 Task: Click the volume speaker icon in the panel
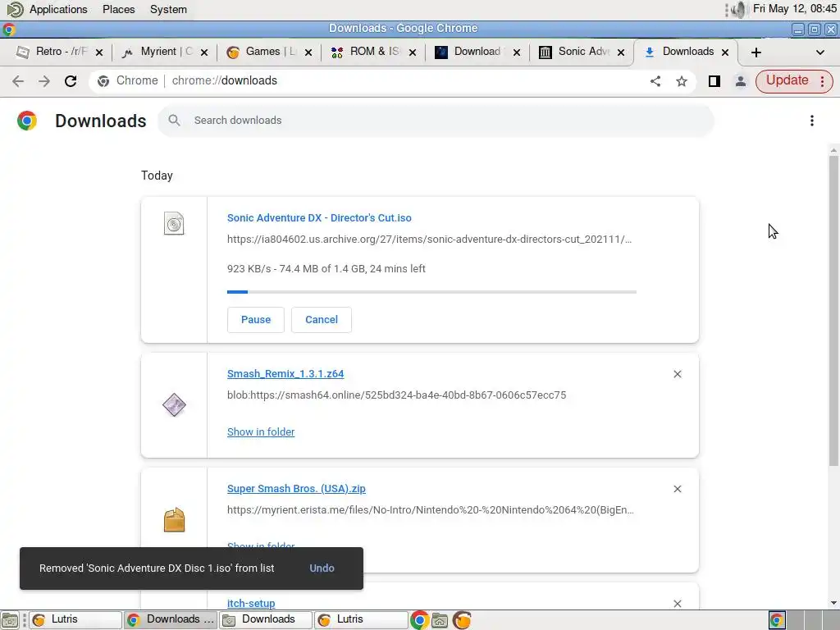click(739, 10)
